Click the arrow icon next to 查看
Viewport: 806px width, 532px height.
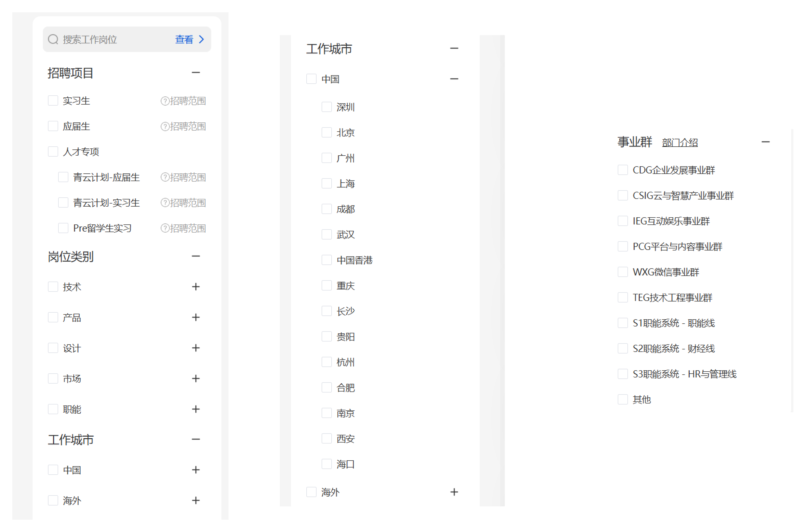tap(202, 39)
